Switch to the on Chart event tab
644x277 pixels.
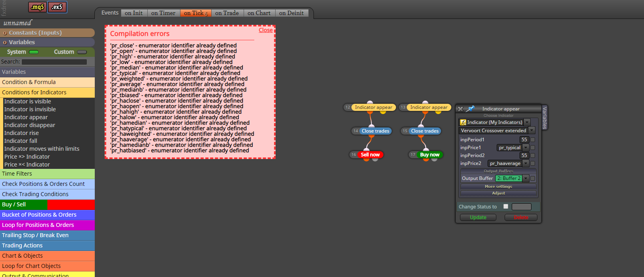(259, 13)
